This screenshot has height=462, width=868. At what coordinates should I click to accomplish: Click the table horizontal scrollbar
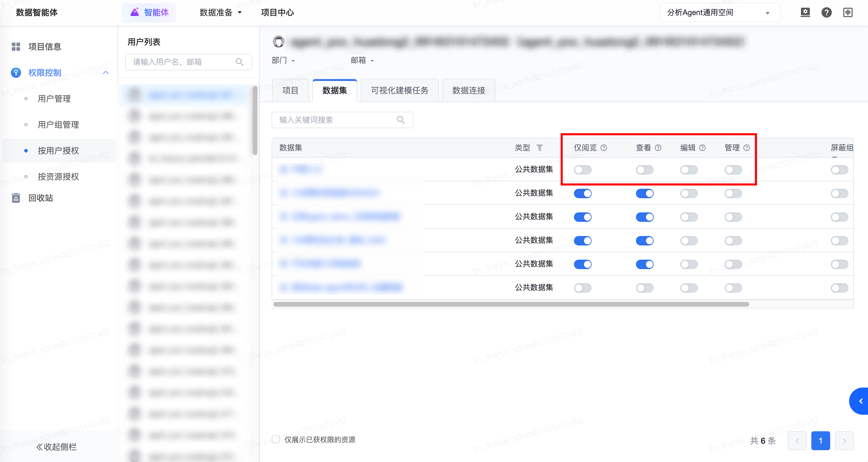tap(511, 304)
